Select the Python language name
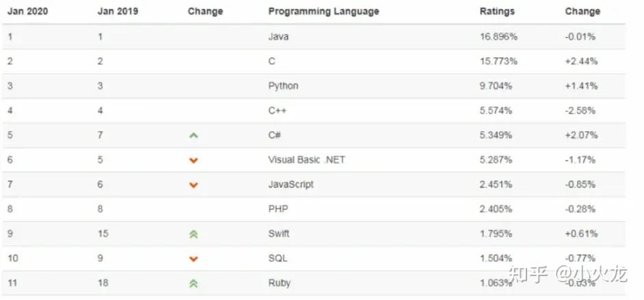The width and height of the screenshot is (644, 300). [283, 86]
